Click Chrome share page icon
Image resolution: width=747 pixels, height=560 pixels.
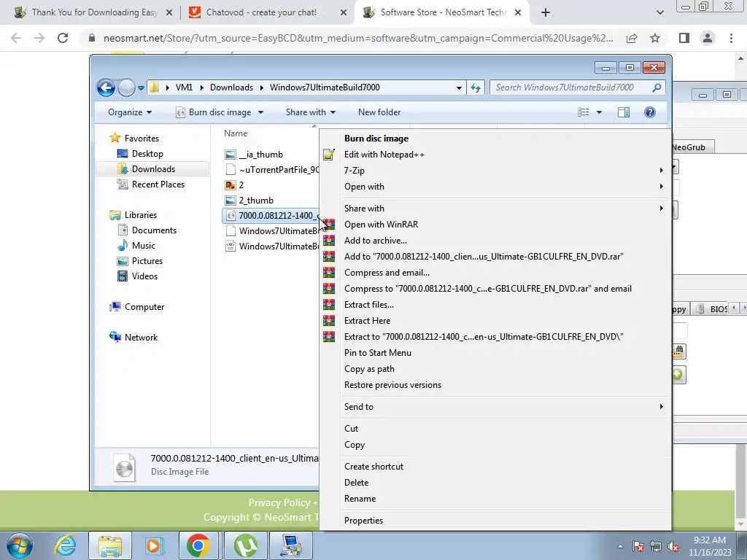coord(632,38)
